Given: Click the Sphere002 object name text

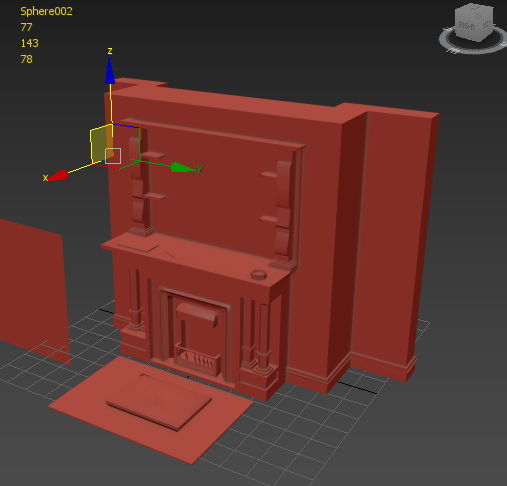Looking at the screenshot, I should (x=46, y=11).
